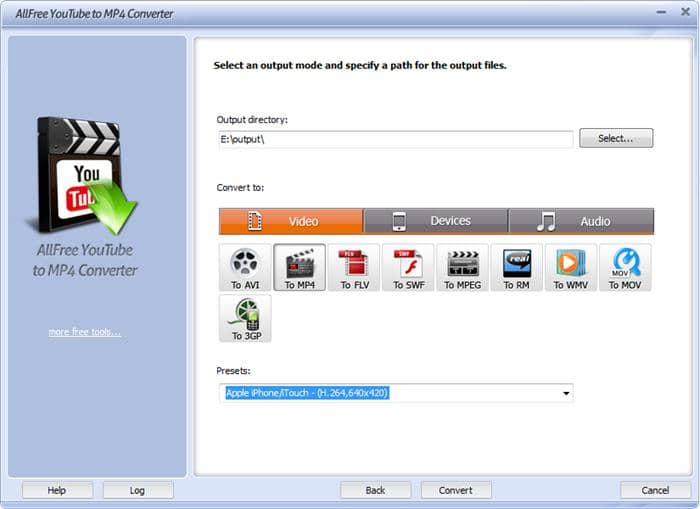700x509 pixels.
Task: Choose the To MOV QuickTime icon
Action: 625,267
